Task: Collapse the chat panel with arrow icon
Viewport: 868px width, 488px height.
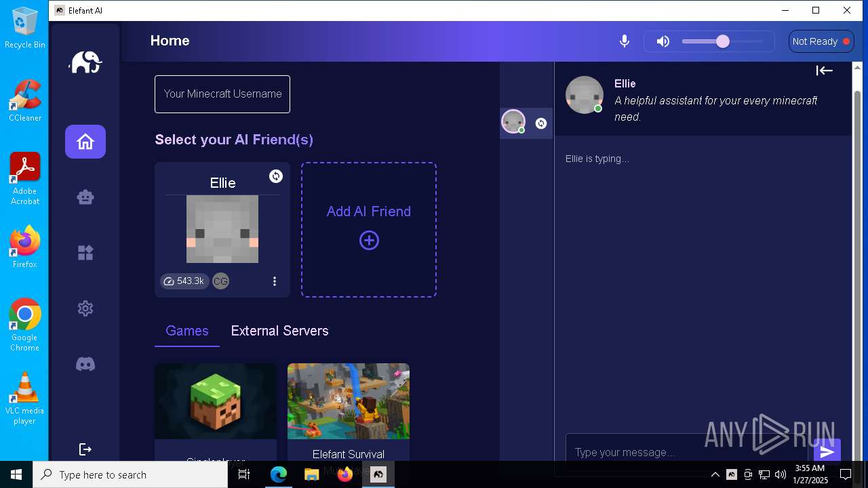Action: (824, 70)
